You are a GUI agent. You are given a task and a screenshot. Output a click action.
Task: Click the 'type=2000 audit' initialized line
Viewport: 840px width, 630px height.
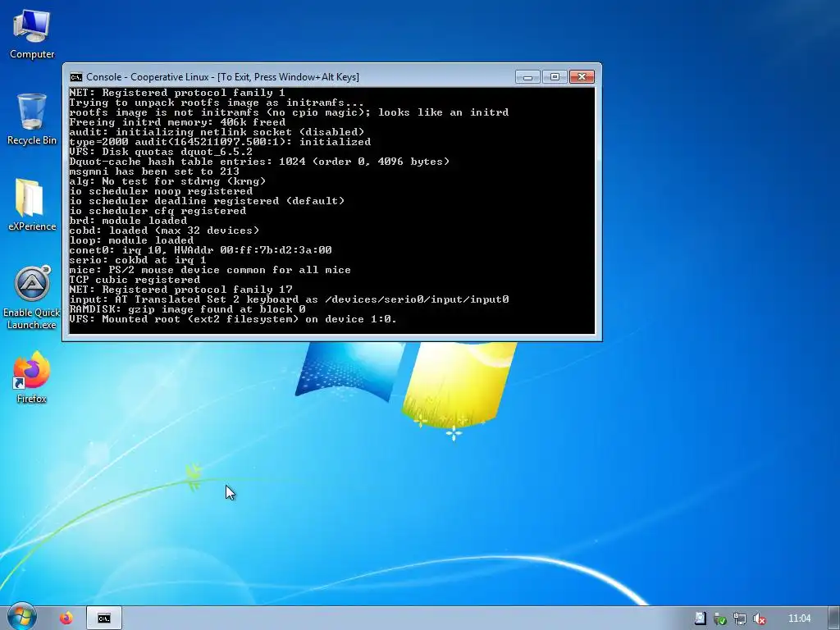tap(220, 142)
